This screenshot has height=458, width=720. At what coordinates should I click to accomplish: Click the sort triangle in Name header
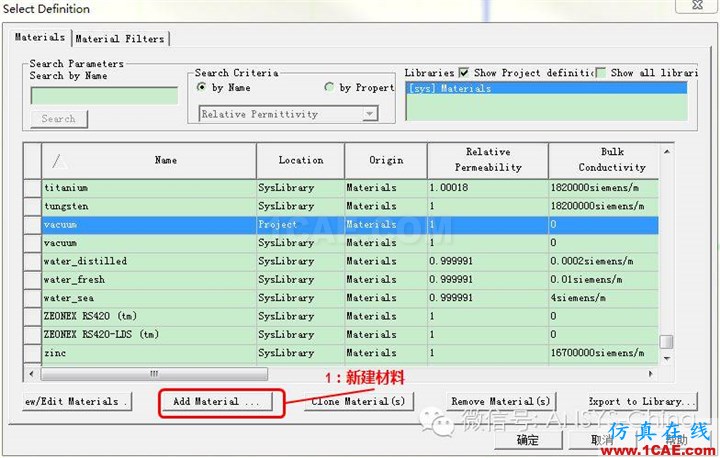[x=60, y=161]
